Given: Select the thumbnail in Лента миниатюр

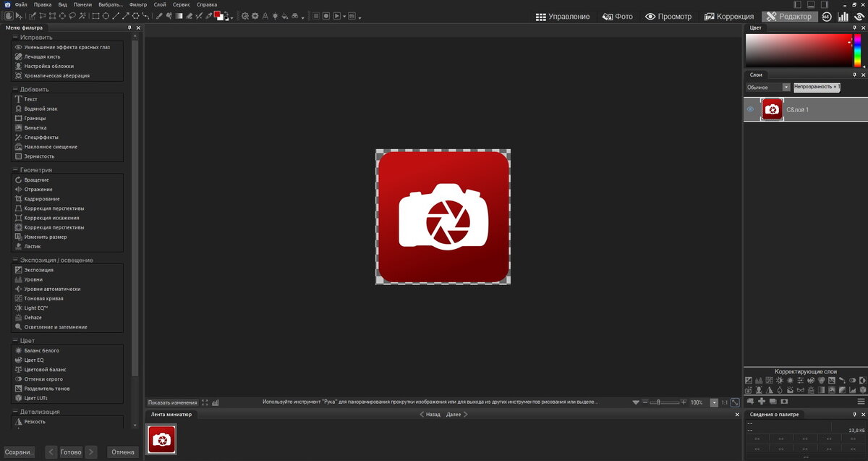Looking at the screenshot, I should coord(162,439).
